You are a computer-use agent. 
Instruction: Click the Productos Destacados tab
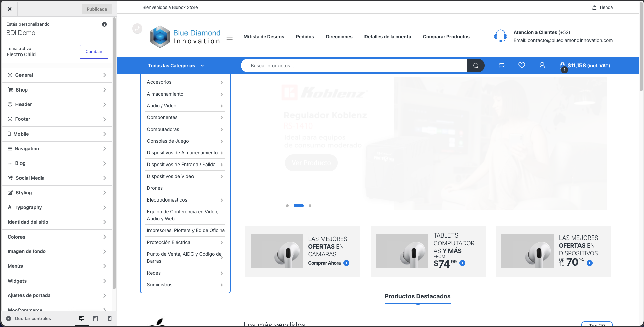(x=418, y=296)
